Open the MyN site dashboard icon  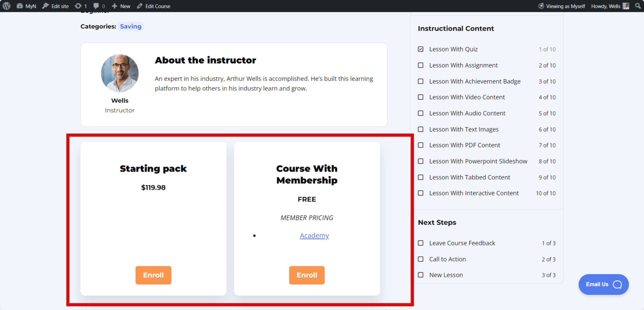[20, 6]
